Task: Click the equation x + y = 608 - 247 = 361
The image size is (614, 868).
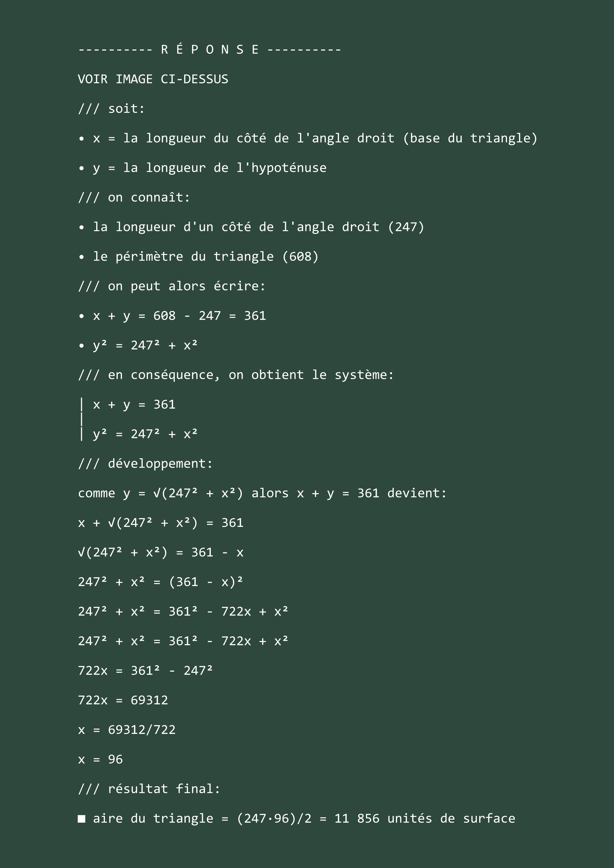Action: (x=172, y=316)
